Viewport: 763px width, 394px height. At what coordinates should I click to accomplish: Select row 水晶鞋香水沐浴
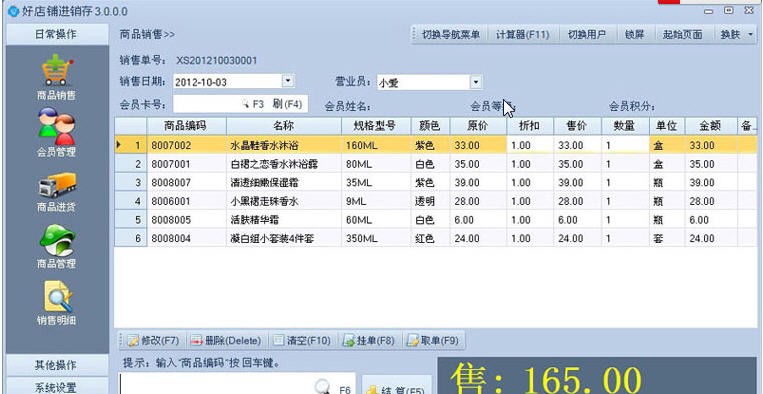click(436, 145)
